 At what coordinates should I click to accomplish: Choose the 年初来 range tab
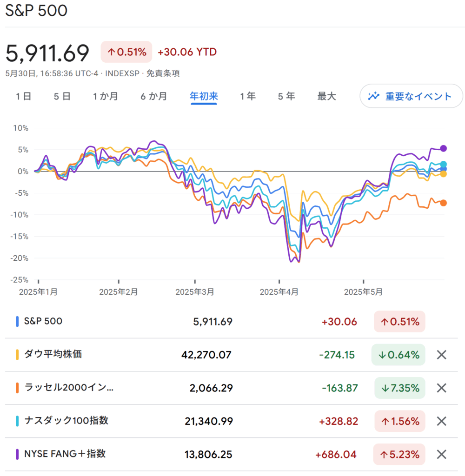click(x=204, y=96)
